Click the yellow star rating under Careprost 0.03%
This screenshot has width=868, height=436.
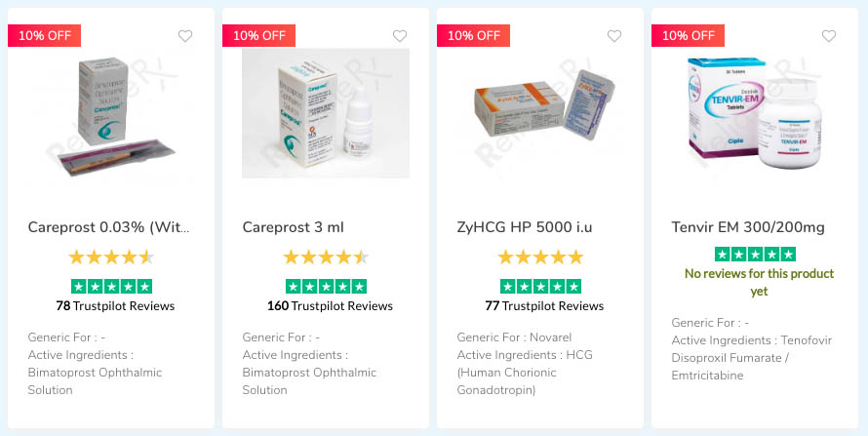click(x=111, y=258)
